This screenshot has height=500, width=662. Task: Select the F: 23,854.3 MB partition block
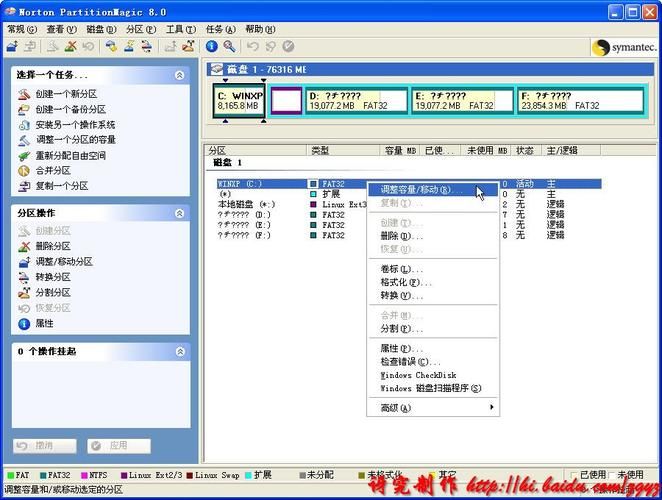point(581,101)
